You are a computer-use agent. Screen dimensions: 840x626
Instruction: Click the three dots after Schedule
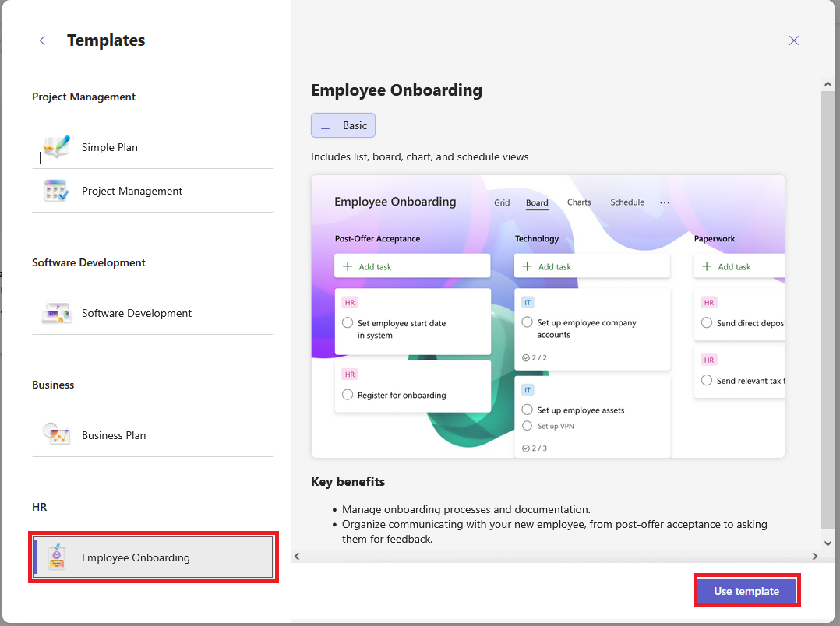[x=665, y=202]
